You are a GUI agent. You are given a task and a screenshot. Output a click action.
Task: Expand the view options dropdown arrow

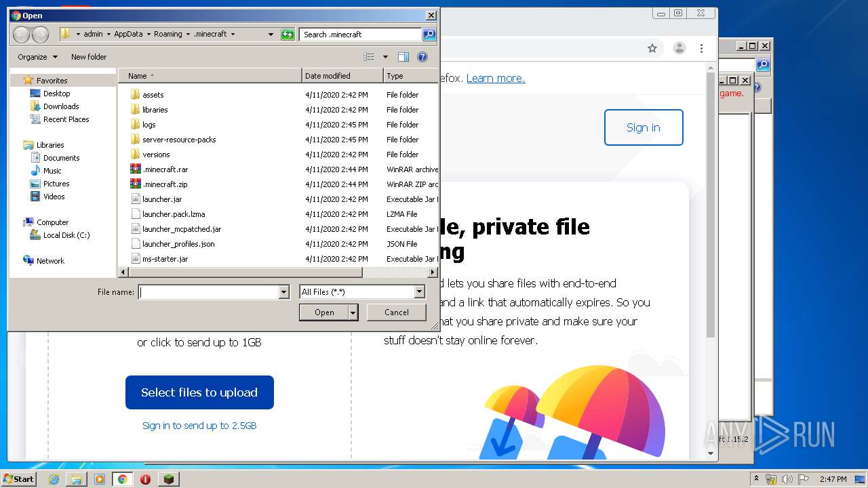point(385,57)
